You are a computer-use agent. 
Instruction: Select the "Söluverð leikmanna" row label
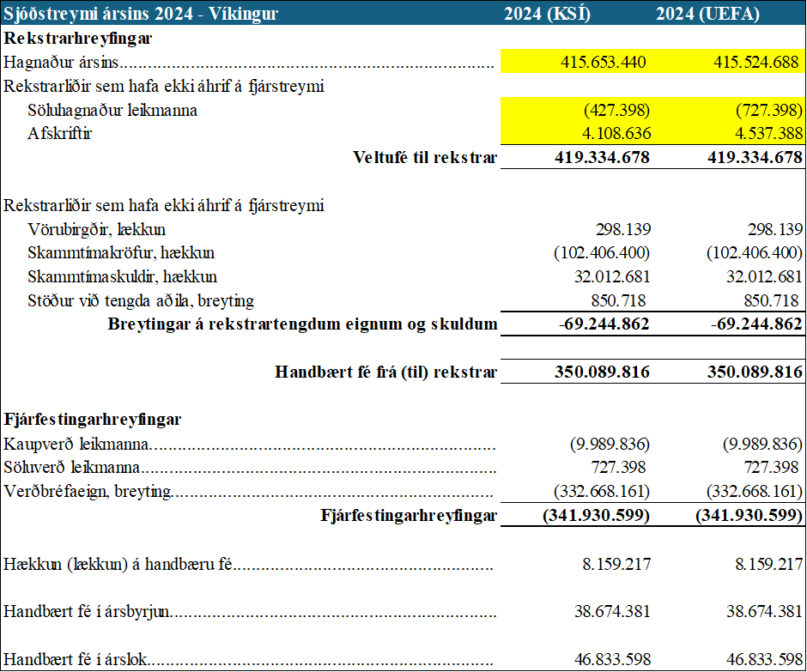point(71,468)
